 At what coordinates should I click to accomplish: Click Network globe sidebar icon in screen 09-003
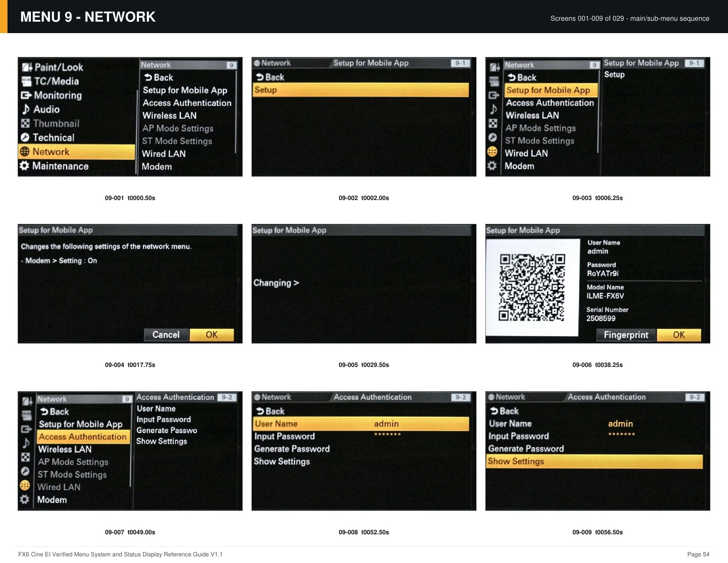click(x=492, y=151)
